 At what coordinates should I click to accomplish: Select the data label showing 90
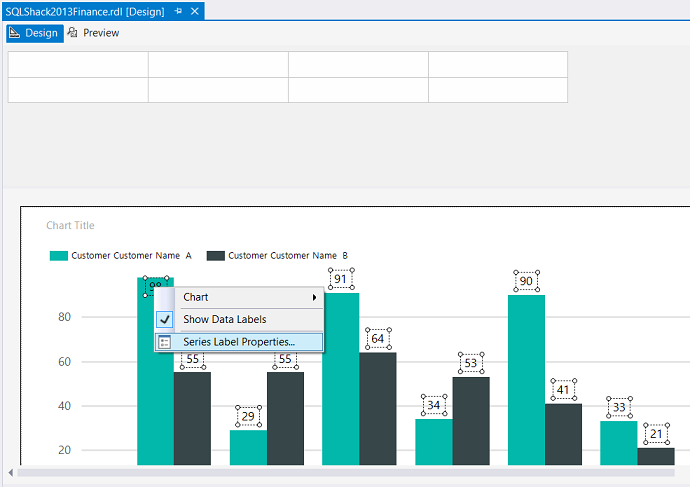[526, 281]
